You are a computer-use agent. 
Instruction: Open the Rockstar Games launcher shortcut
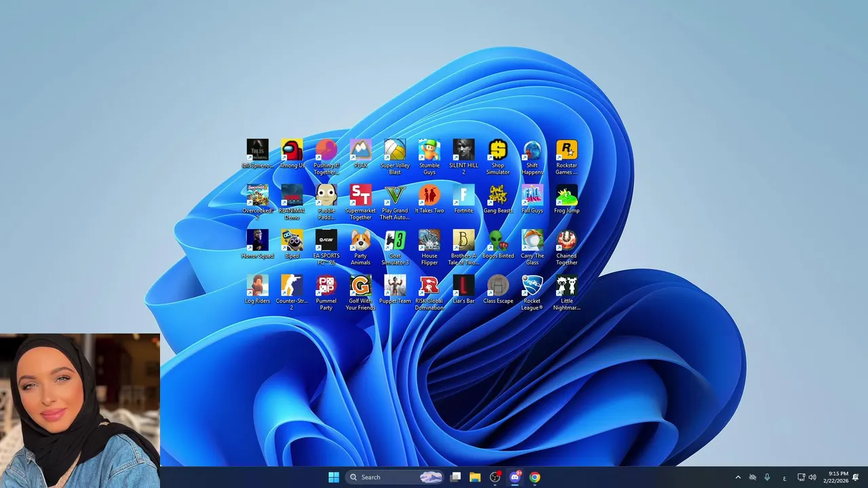[x=567, y=157]
